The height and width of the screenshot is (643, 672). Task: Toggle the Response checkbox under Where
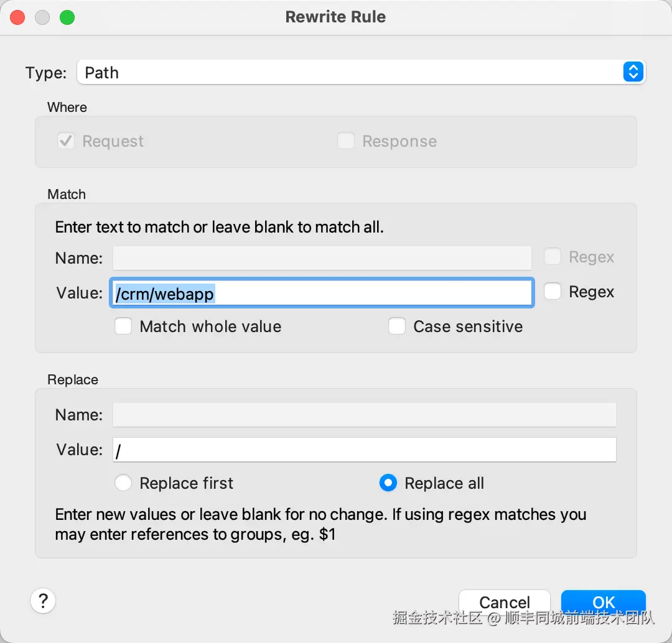[x=346, y=141]
